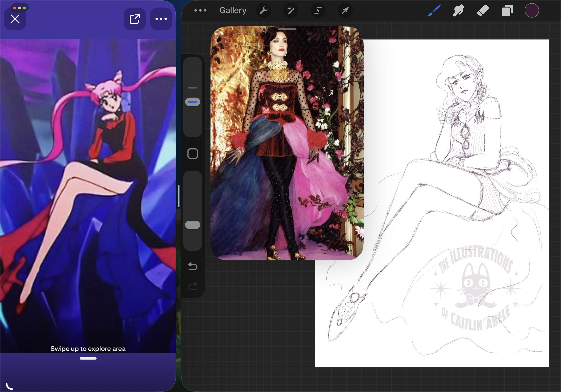
Task: Open the Actions wrench menu
Action: tap(263, 11)
